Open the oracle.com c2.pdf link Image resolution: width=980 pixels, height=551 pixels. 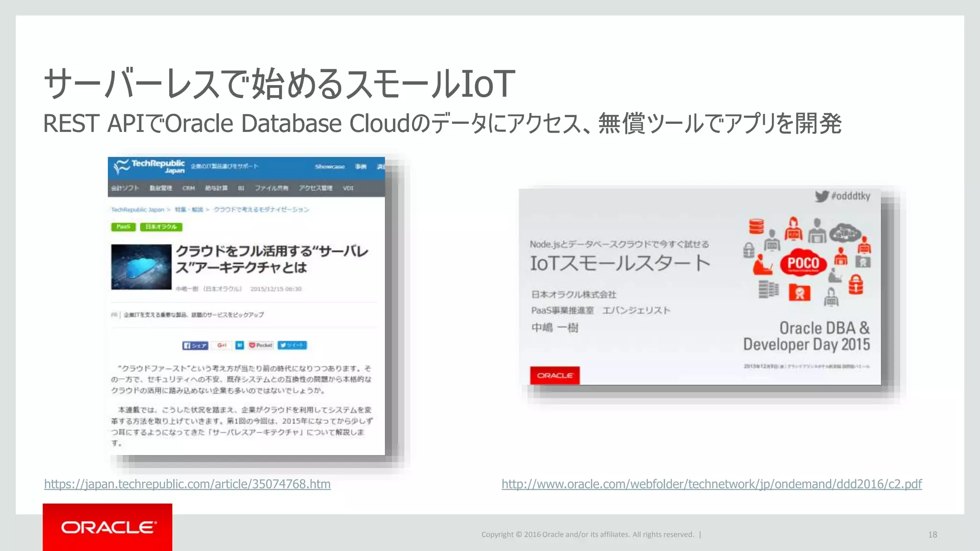click(x=712, y=484)
